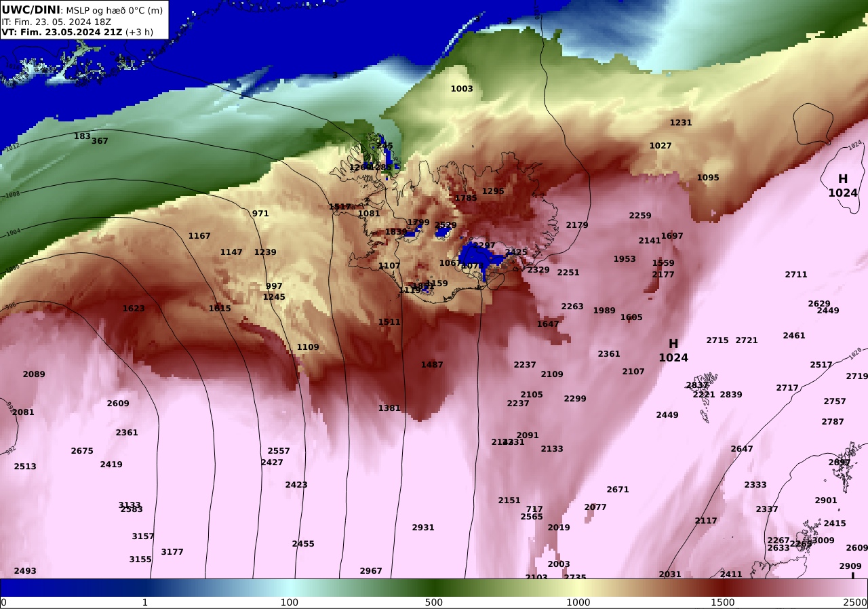This screenshot has height=609, width=868.
Task: Click the map value 1615
Action: pos(220,309)
